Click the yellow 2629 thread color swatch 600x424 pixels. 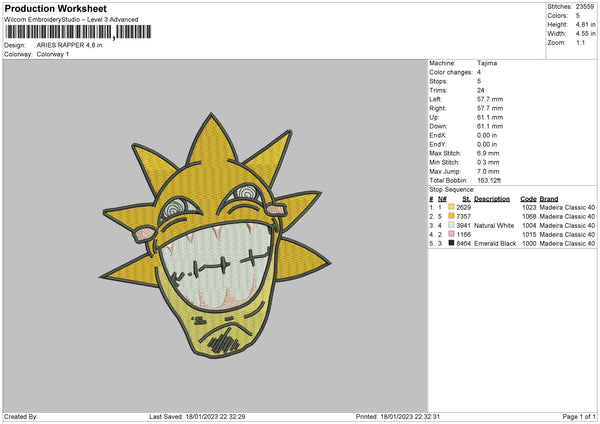tap(451, 207)
